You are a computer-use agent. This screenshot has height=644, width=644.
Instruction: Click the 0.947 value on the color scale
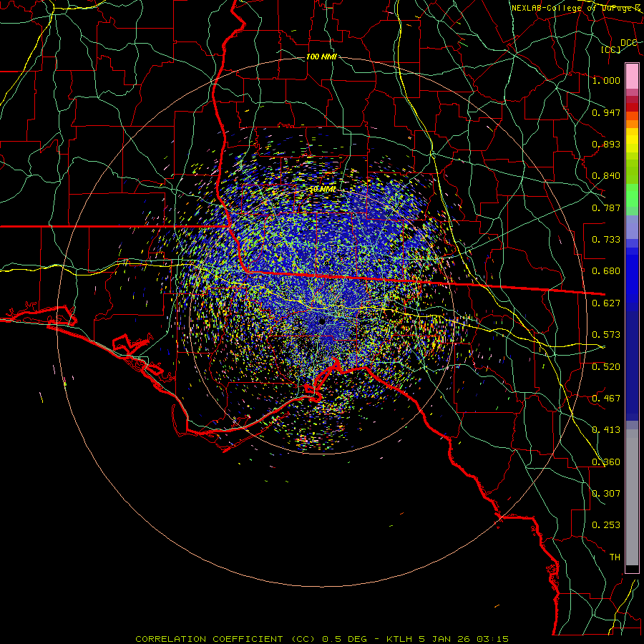(606, 112)
